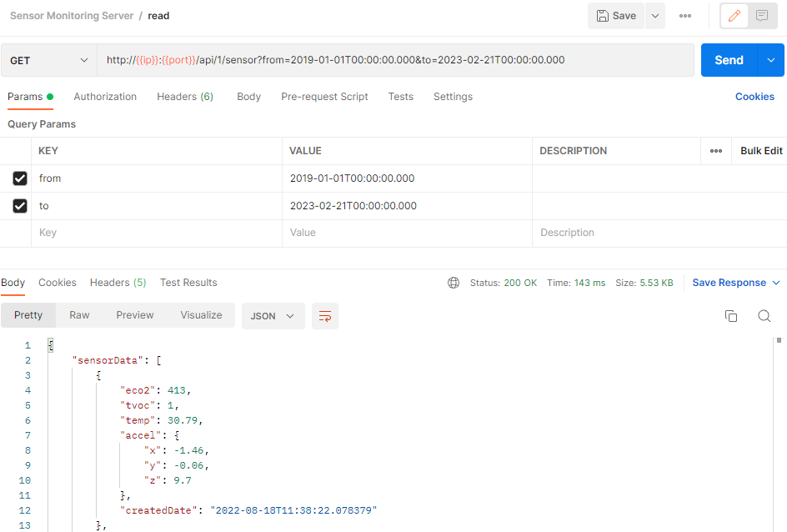The height and width of the screenshot is (532, 787).
Task: Click the empty Description input field
Action: (659, 233)
